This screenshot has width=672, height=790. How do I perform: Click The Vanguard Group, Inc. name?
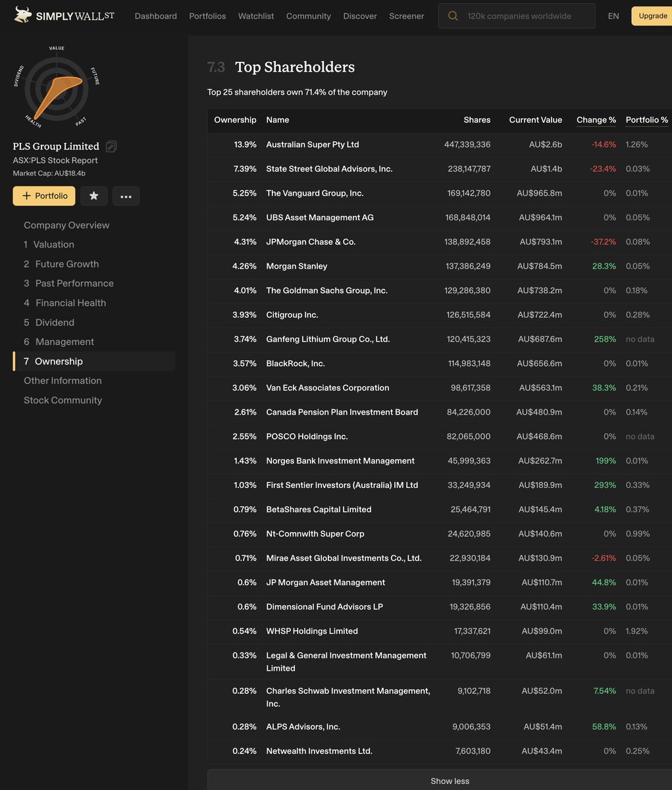tap(315, 193)
